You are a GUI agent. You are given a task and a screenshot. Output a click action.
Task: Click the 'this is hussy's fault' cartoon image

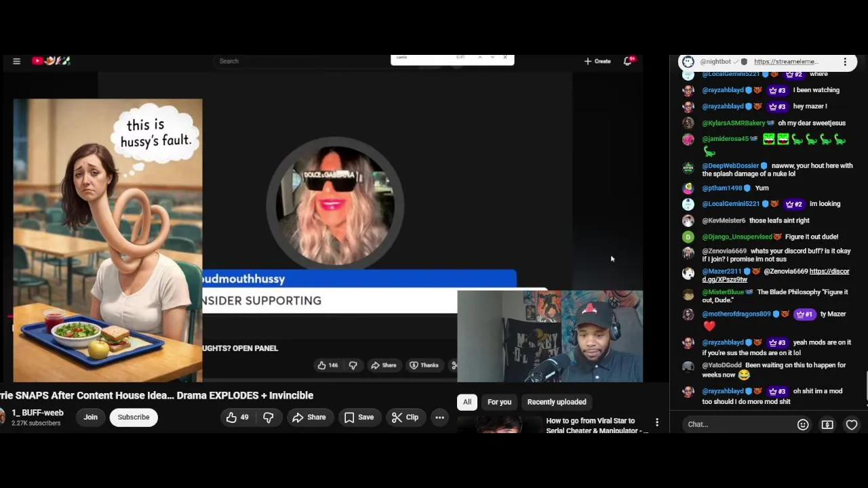(x=107, y=241)
